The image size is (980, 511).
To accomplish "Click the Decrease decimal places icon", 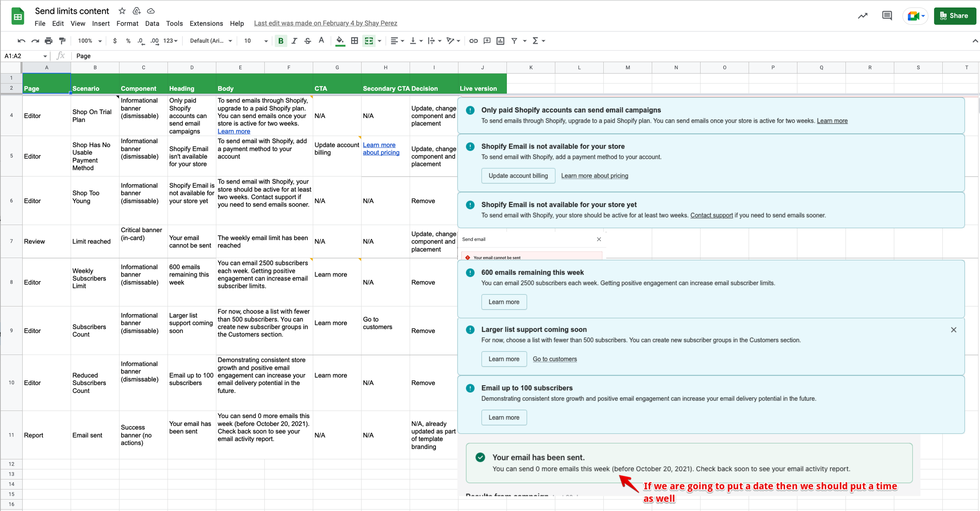I will coord(141,41).
